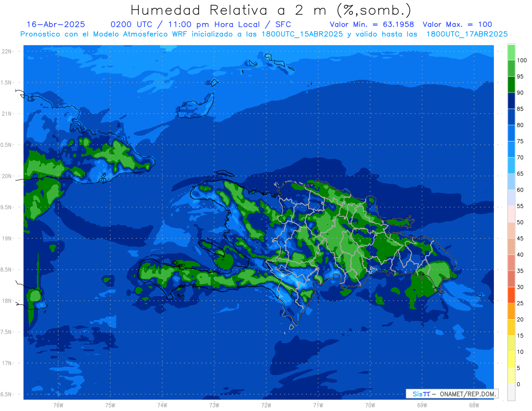This screenshot has width=532, height=411.
Task: Click the longitude axis label "71W"
Action: tap(318, 405)
